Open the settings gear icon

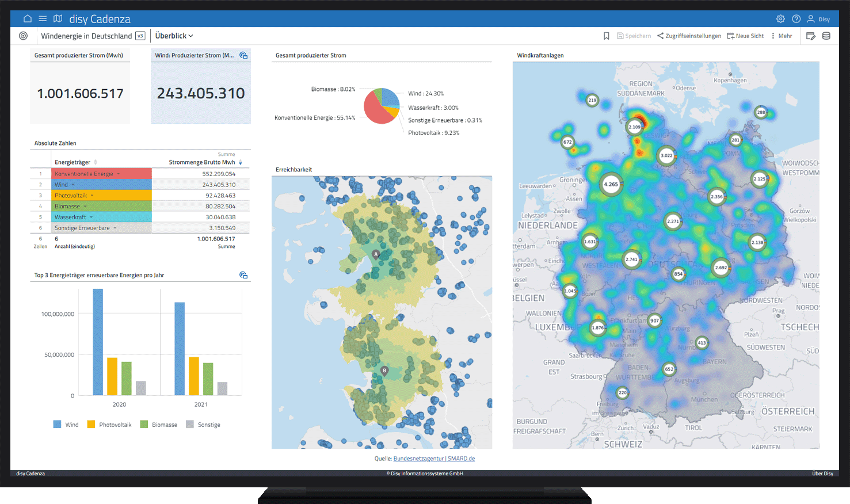click(x=780, y=18)
